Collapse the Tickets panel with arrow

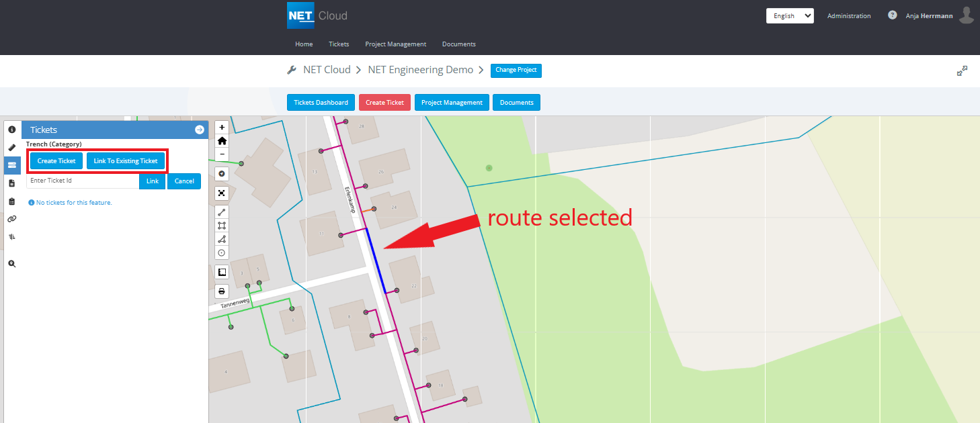point(200,130)
